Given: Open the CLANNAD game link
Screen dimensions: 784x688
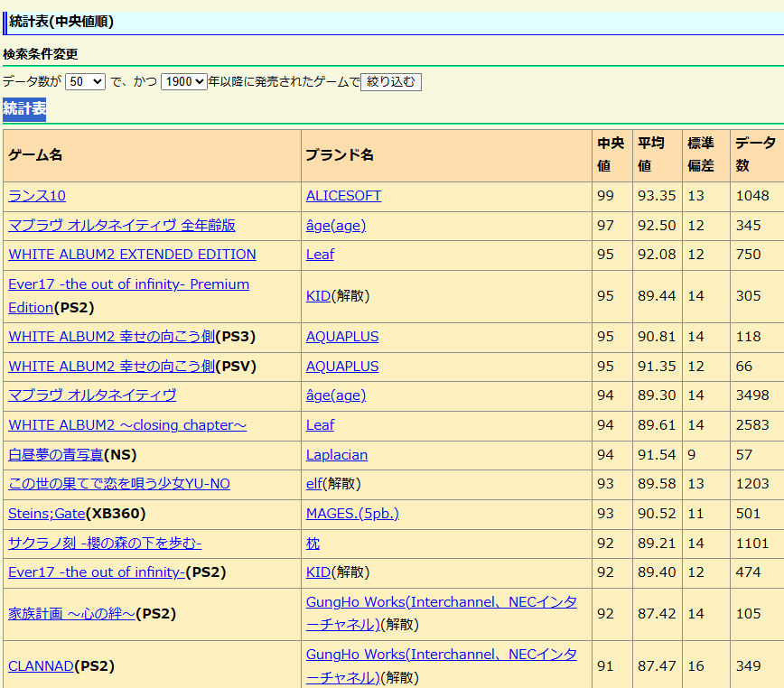Looking at the screenshot, I should (x=41, y=666).
